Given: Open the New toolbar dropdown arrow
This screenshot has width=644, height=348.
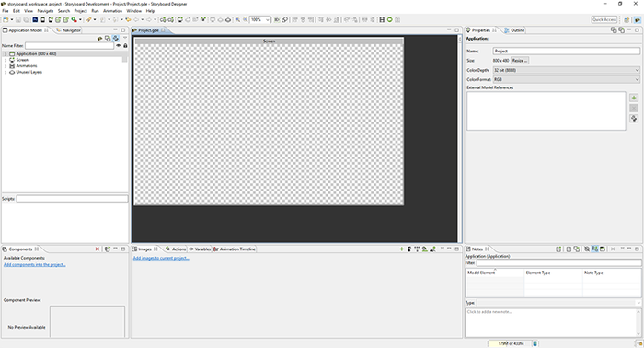Looking at the screenshot, I should coord(11,19).
